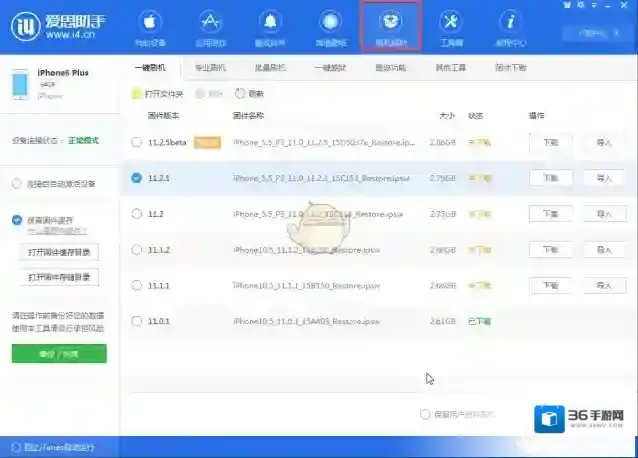Click the 固件版本 column header

pos(164,116)
